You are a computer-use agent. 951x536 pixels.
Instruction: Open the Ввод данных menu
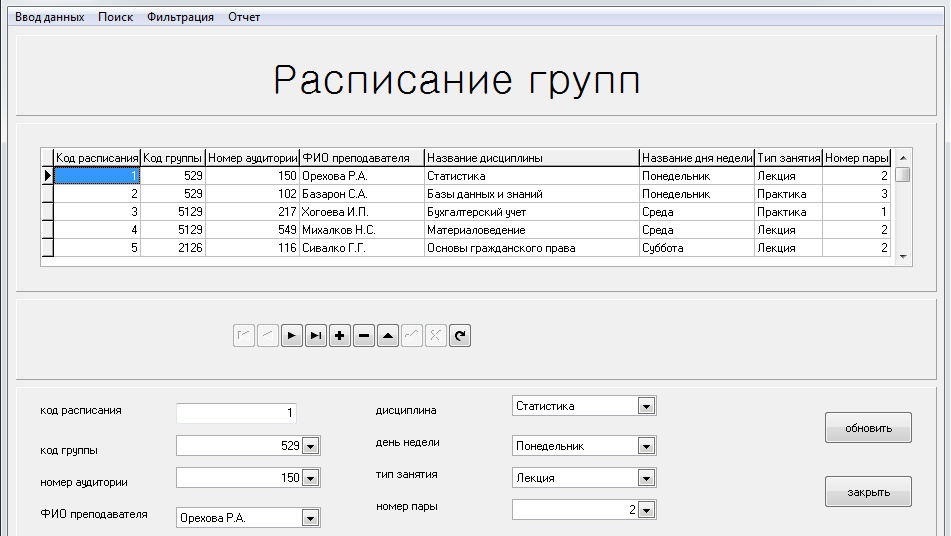click(49, 17)
